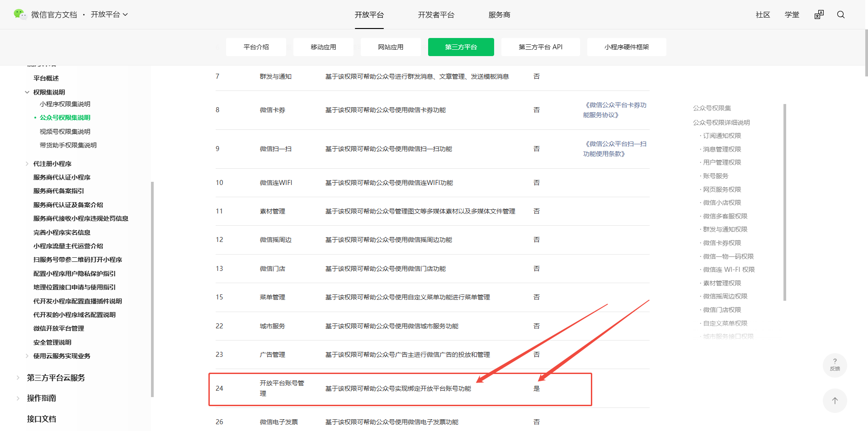Image resolution: width=868 pixels, height=431 pixels.
Task: Select the 第三方平台 API tab
Action: coord(541,47)
